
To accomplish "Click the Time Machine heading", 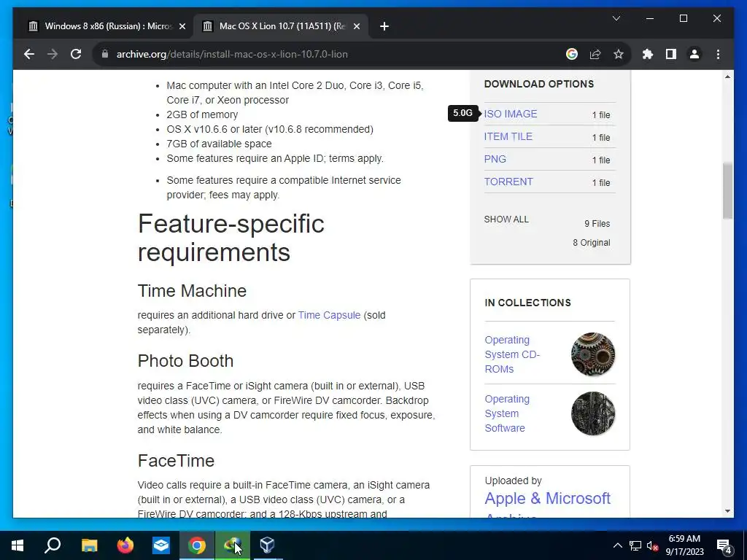I will coord(192,290).
